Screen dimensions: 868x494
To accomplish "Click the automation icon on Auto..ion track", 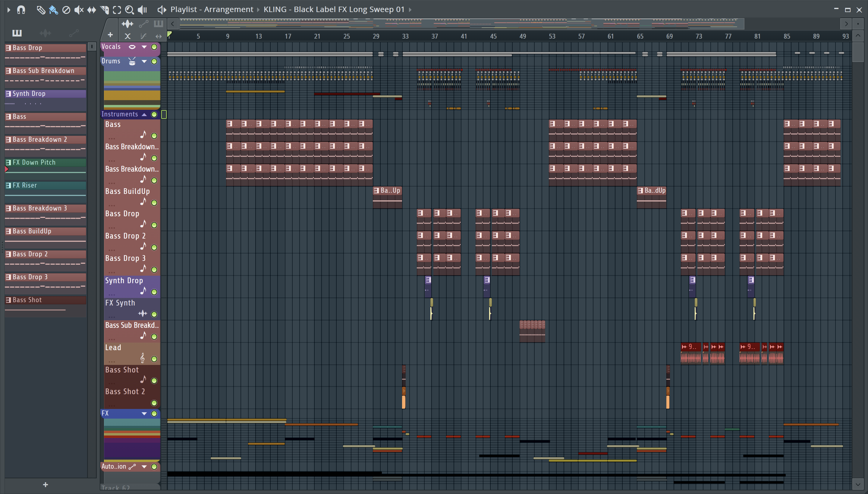I will pyautogui.click(x=132, y=467).
